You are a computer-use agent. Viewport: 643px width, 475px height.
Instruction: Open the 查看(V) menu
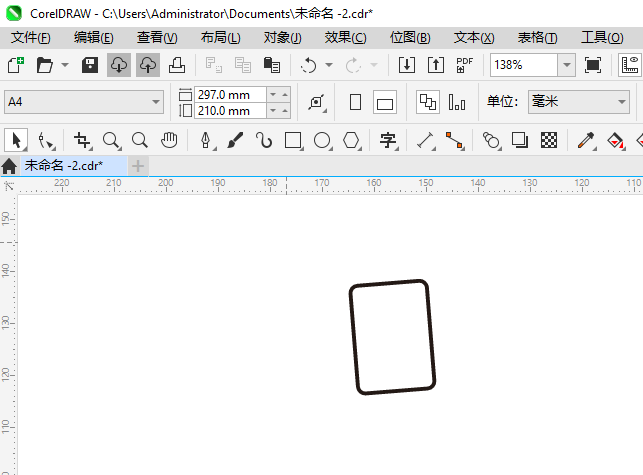[x=157, y=38]
